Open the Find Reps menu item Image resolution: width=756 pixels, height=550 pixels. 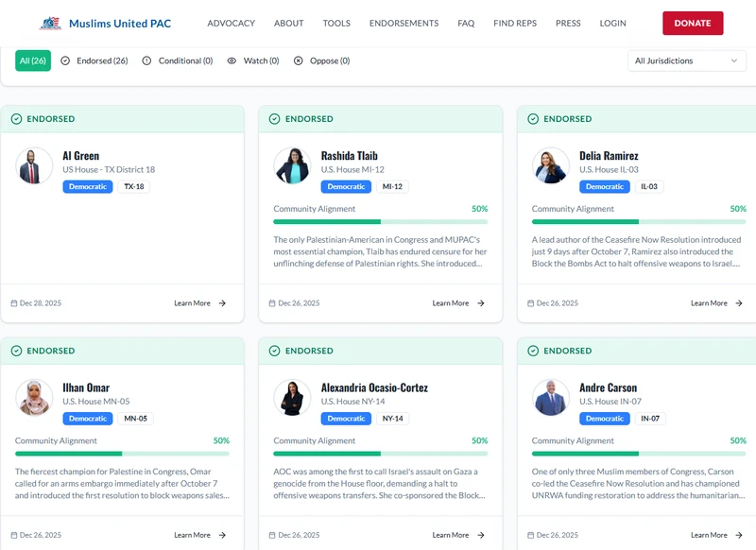pos(515,23)
